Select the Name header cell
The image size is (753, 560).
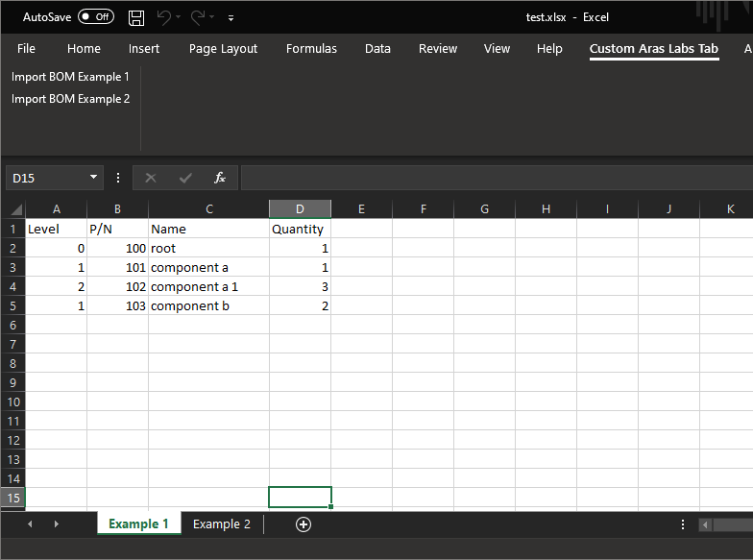tap(209, 229)
